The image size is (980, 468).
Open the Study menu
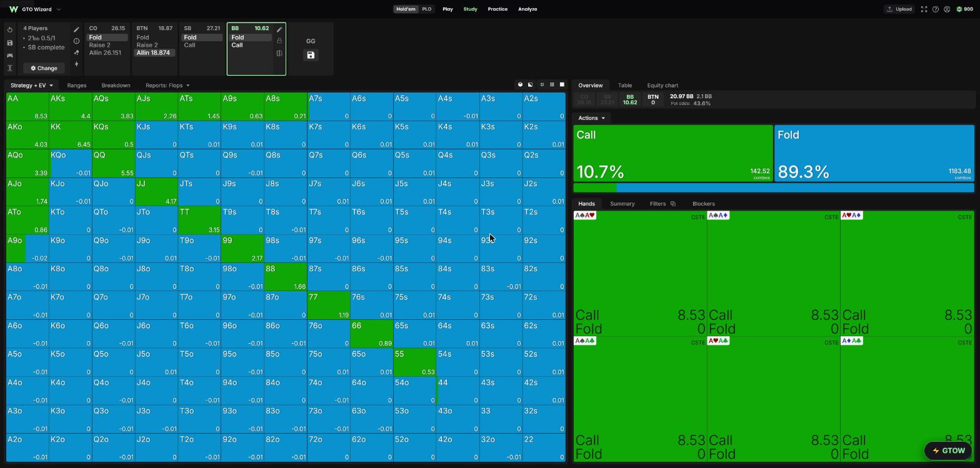click(x=470, y=9)
